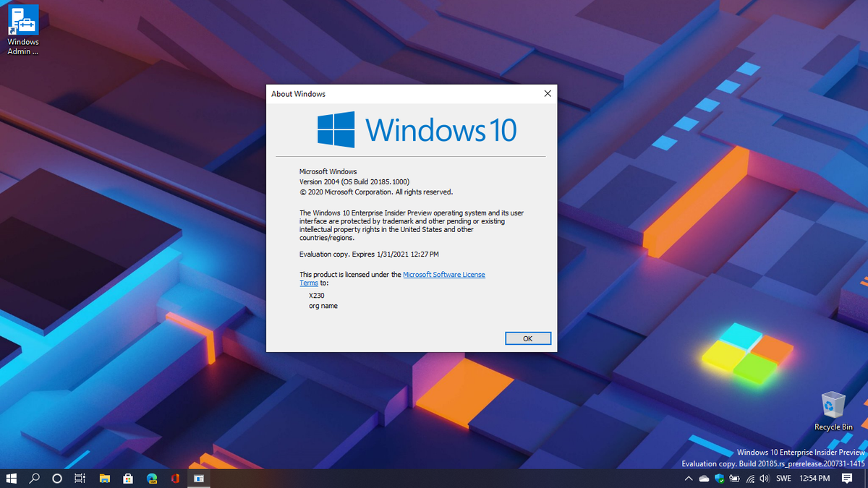Open the 12:54 PM clock flyout
This screenshot has height=488, width=868.
(814, 479)
